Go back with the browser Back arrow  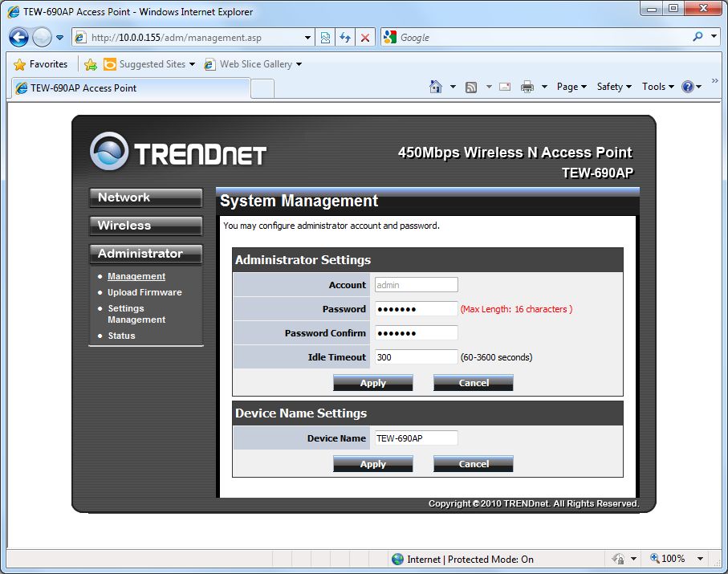[x=18, y=37]
